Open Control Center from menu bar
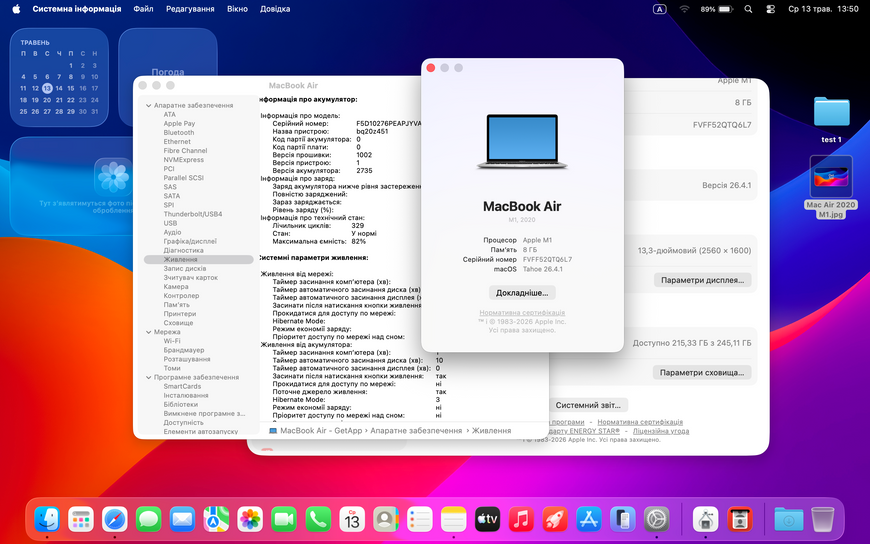The width and height of the screenshot is (870, 544). (770, 9)
